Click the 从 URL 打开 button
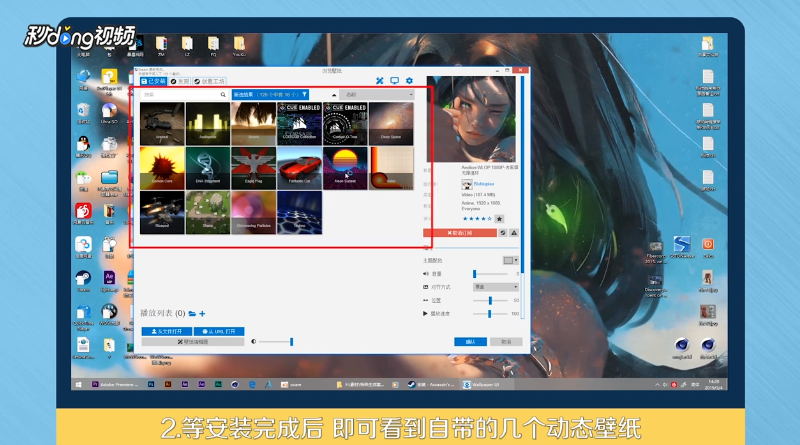This screenshot has width=800, height=445. (x=219, y=331)
